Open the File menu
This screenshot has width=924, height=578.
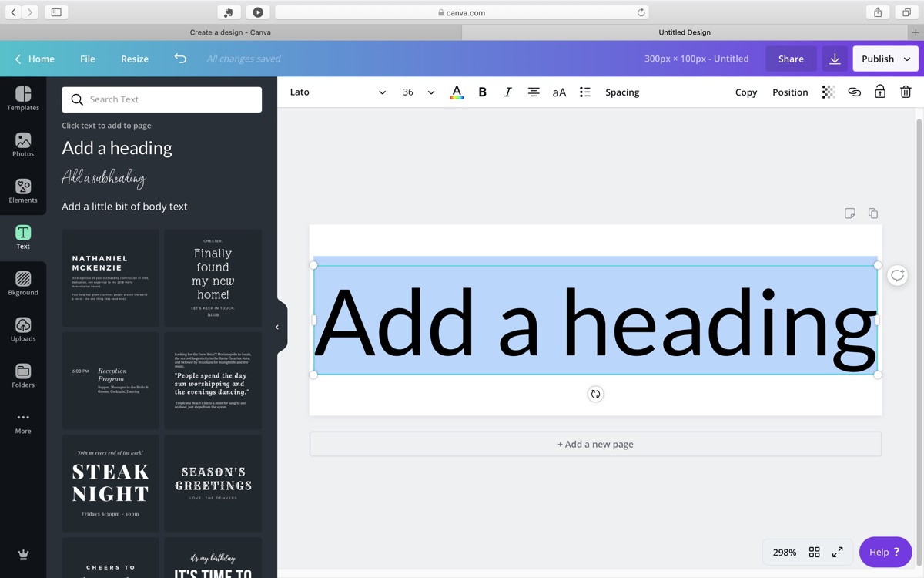(88, 59)
